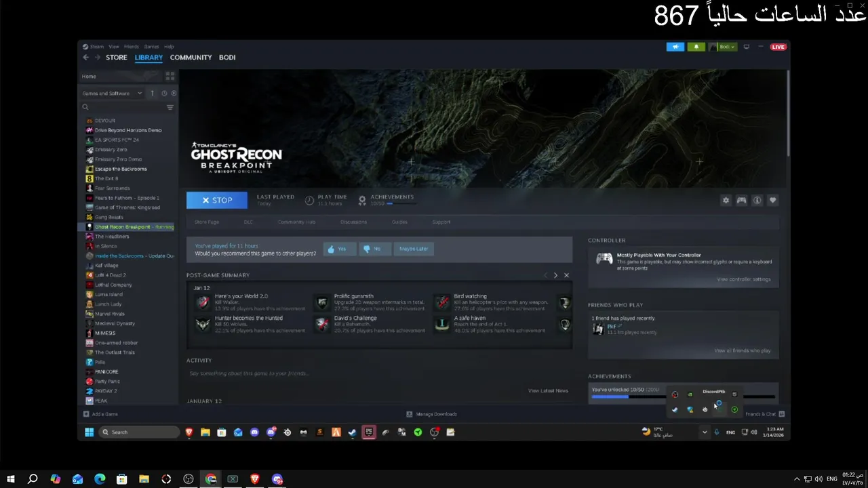Open Manage Downloads at bottom of Steam
868x488 pixels.
point(431,414)
